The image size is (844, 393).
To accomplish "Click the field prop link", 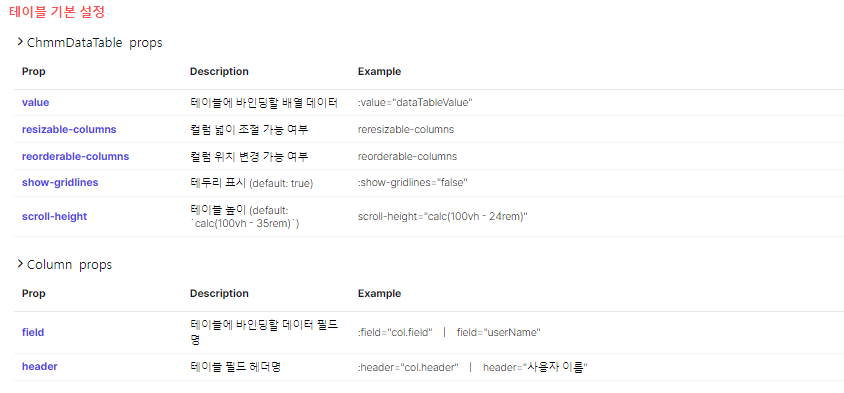I will point(33,332).
